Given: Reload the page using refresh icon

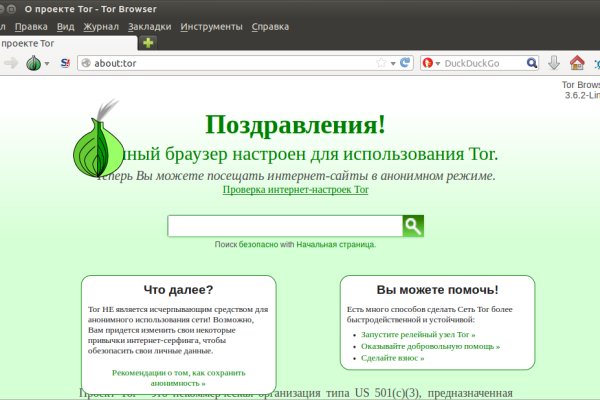Looking at the screenshot, I should [405, 63].
